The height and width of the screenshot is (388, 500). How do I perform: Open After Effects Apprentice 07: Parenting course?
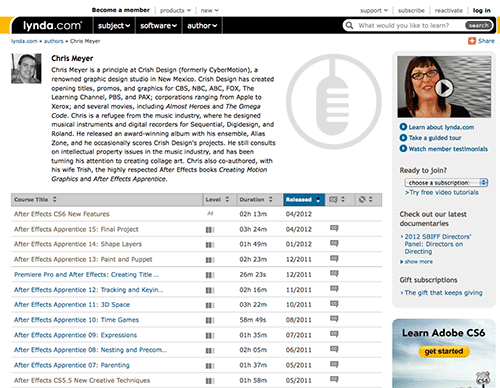(x=72, y=365)
